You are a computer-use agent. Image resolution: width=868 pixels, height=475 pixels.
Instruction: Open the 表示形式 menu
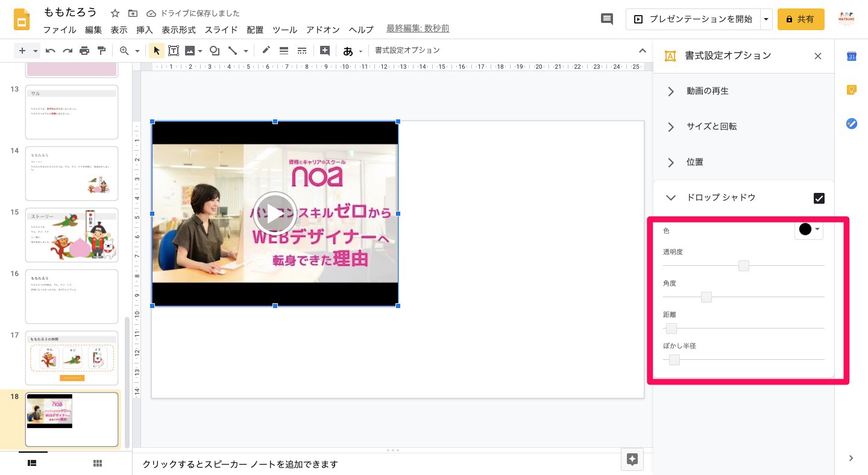pos(179,30)
